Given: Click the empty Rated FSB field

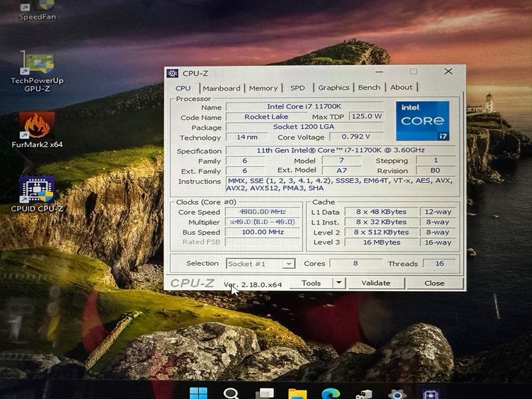Looking at the screenshot, I should (263, 242).
